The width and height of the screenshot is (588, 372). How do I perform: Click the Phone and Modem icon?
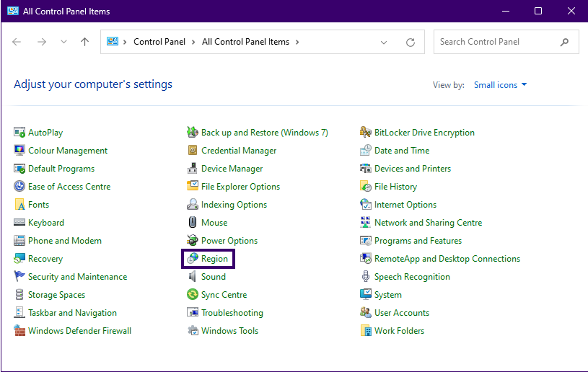(x=19, y=240)
